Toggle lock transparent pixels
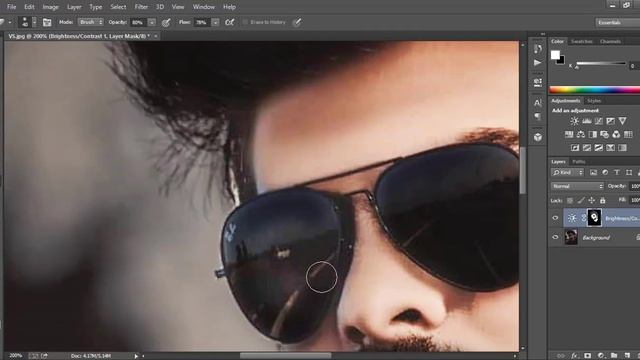Screen dimensions: 640x360 click(x=570, y=200)
